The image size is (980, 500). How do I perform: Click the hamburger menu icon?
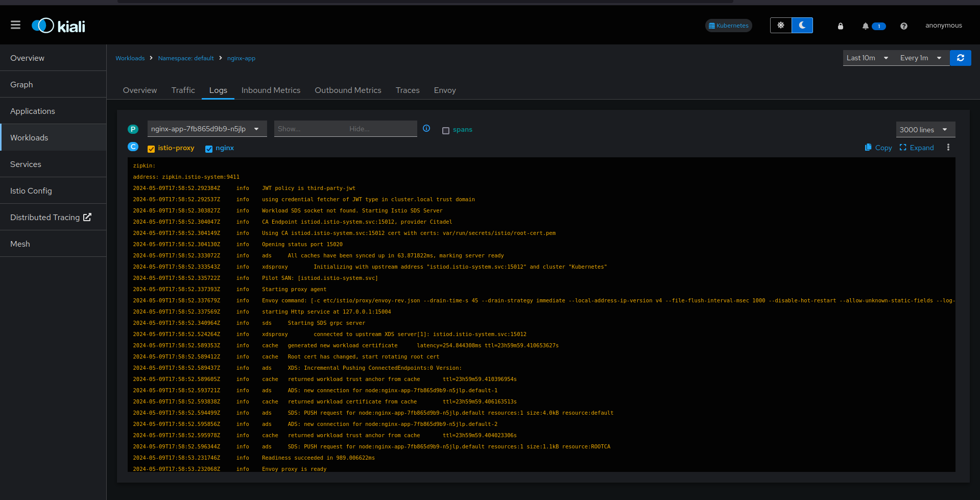tap(15, 25)
